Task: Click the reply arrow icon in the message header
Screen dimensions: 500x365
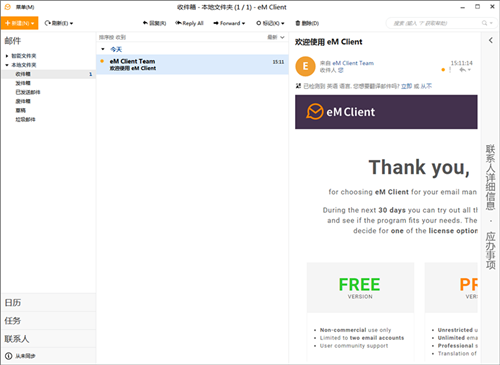Action: click(x=463, y=70)
